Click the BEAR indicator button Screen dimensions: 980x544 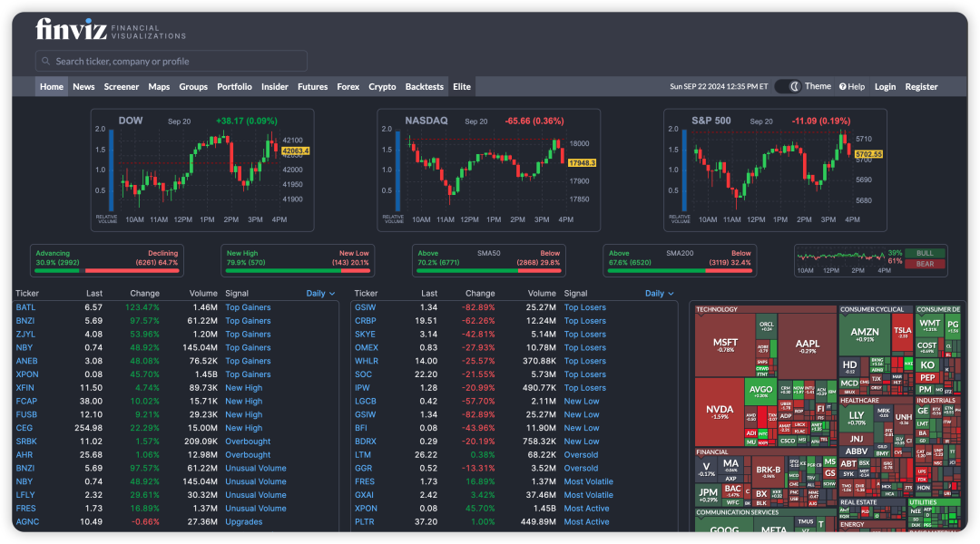(925, 264)
